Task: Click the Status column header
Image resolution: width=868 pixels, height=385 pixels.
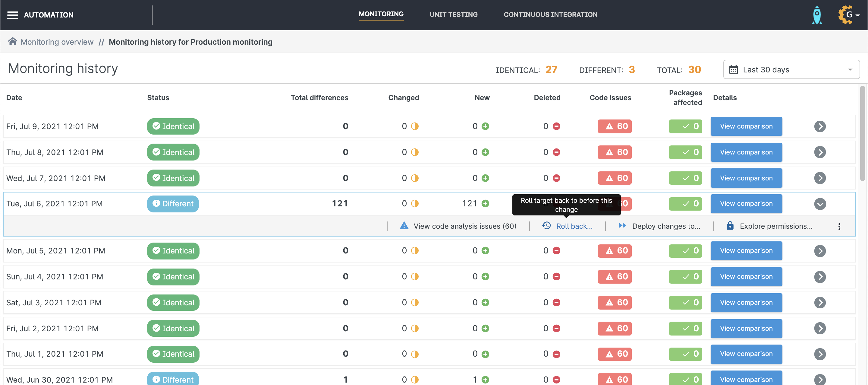Action: pos(158,97)
